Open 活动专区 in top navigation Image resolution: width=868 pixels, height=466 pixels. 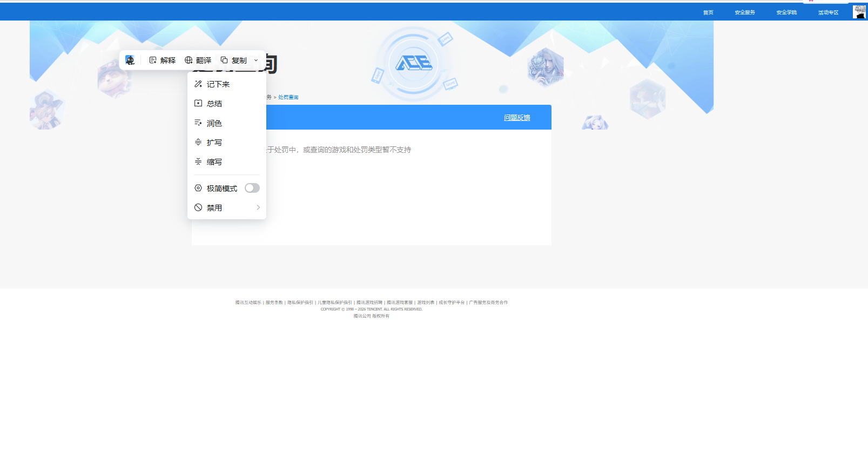[828, 12]
